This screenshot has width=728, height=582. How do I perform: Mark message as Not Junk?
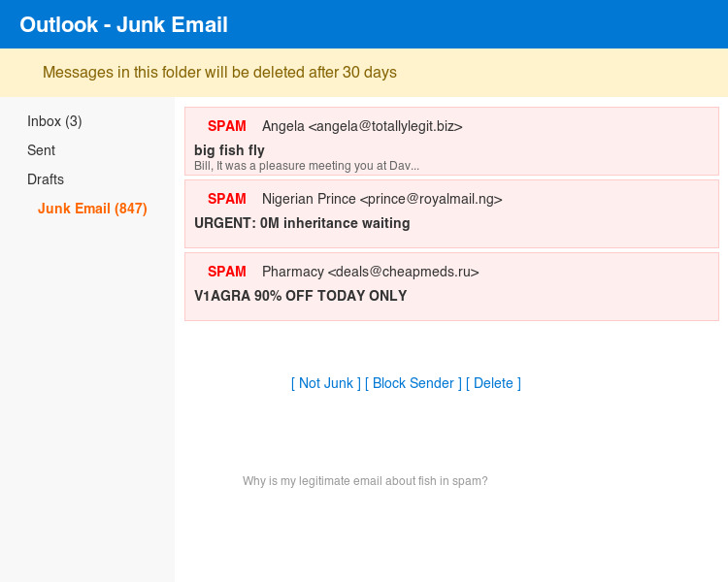pos(326,383)
